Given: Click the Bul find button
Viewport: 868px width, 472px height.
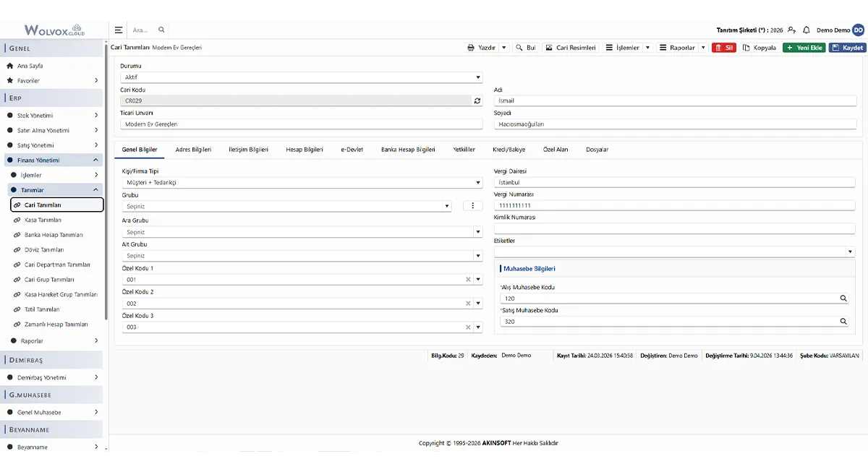Looking at the screenshot, I should point(526,48).
